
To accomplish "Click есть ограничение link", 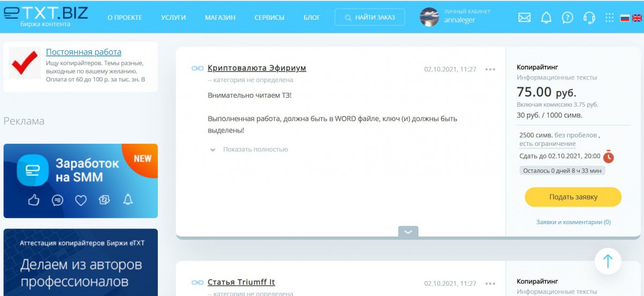I will tap(547, 144).
